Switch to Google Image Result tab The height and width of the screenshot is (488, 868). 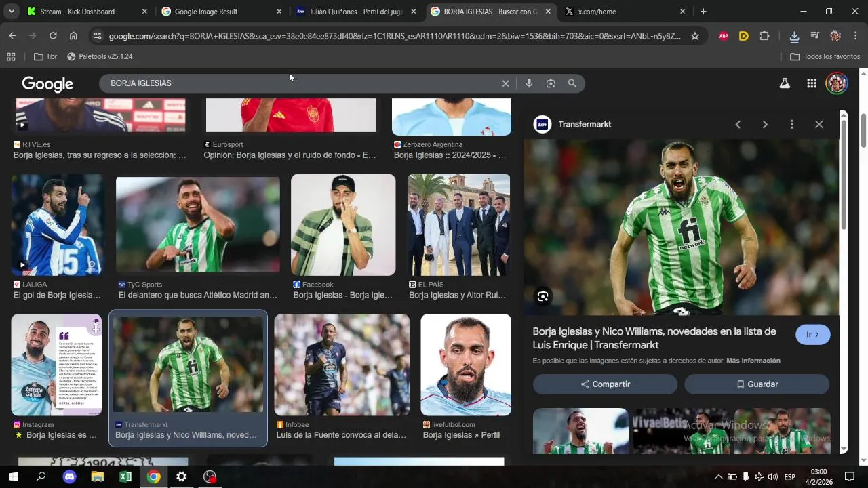(x=221, y=12)
